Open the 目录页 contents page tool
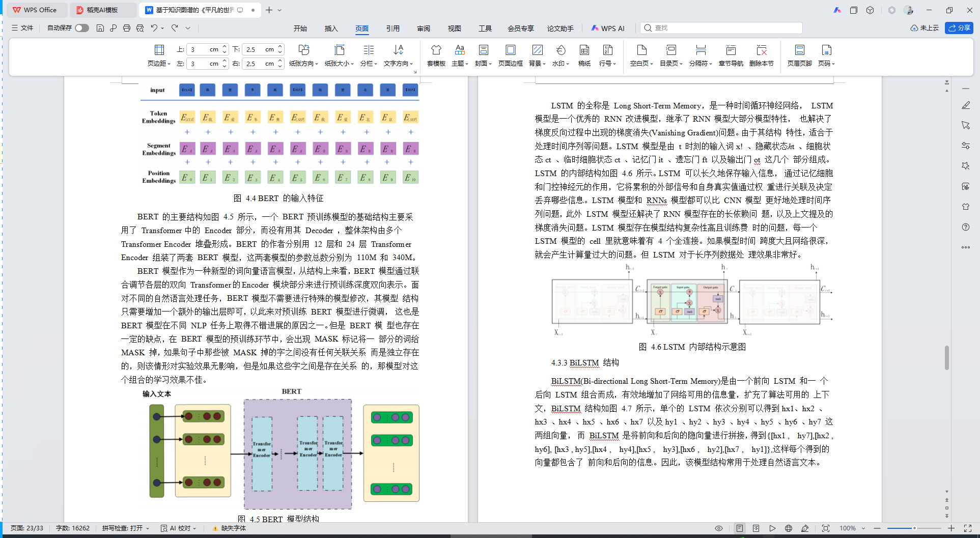 pos(671,55)
